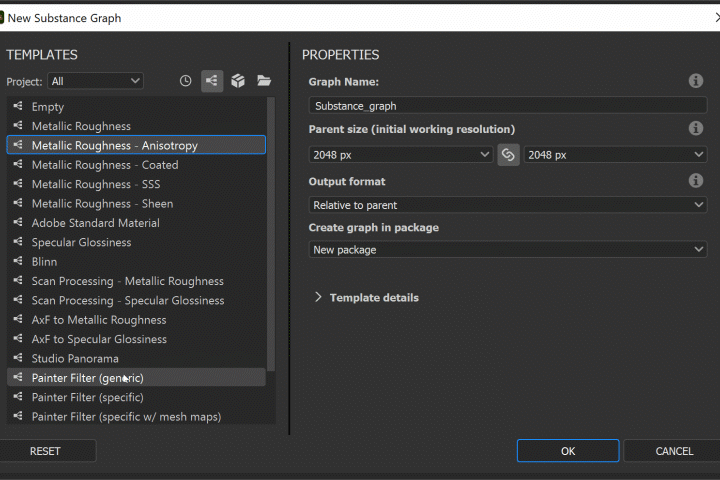Click the Output format info icon
The height and width of the screenshot is (480, 720).
pyautogui.click(x=696, y=181)
